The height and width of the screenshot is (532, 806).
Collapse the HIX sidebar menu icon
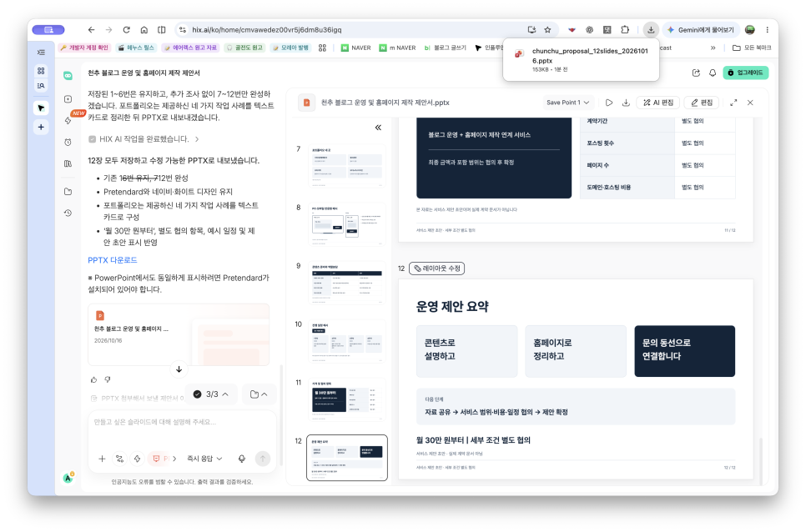click(41, 53)
